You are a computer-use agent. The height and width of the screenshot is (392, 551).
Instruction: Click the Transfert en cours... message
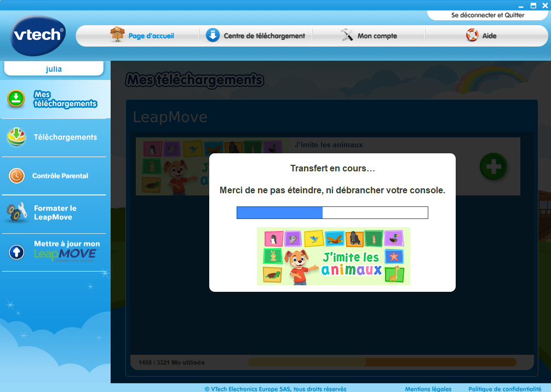[332, 168]
